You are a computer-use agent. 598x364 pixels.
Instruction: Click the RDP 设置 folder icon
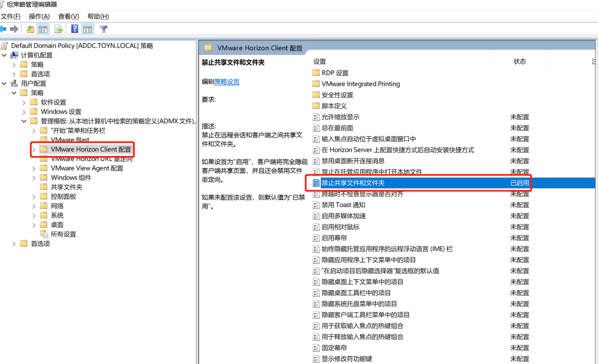316,72
